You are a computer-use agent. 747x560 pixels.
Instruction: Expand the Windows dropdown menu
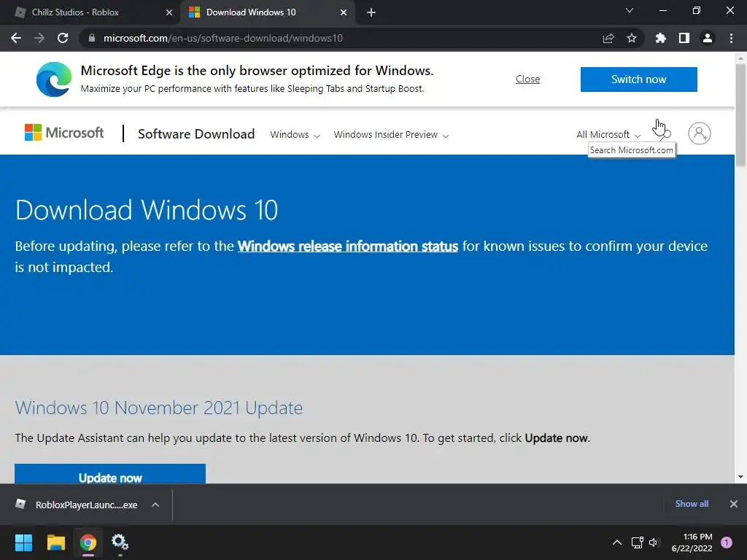(295, 135)
